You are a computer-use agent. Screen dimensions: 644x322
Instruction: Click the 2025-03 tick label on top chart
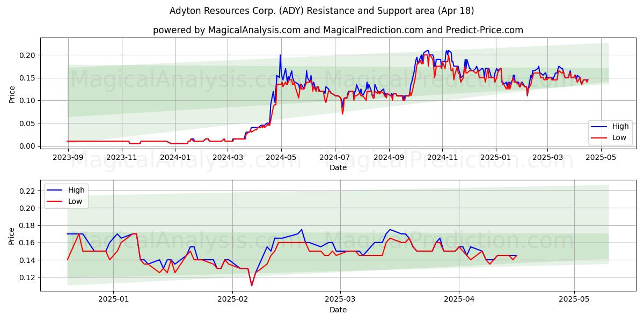pyautogui.click(x=547, y=157)
